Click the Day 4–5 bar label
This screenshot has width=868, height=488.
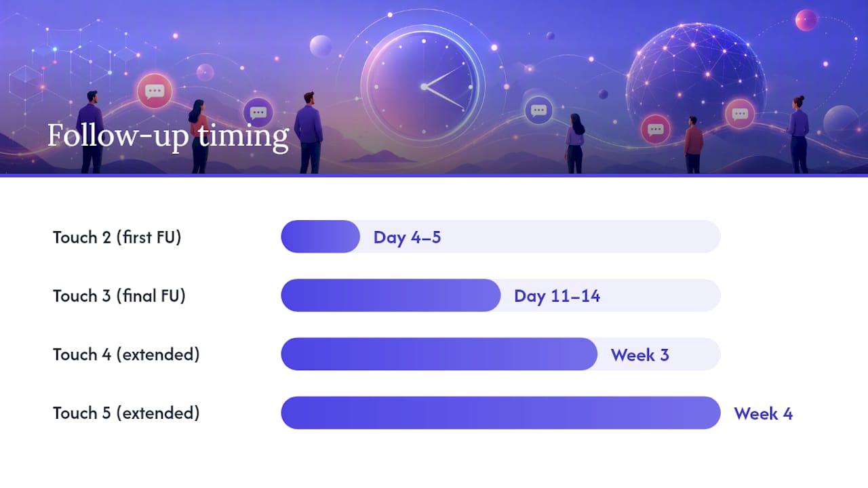(407, 237)
